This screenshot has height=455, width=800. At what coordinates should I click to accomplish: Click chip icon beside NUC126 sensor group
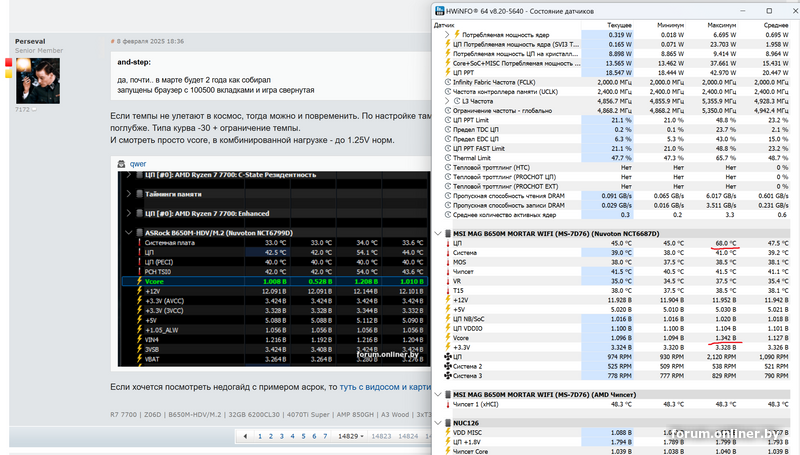[x=448, y=423]
